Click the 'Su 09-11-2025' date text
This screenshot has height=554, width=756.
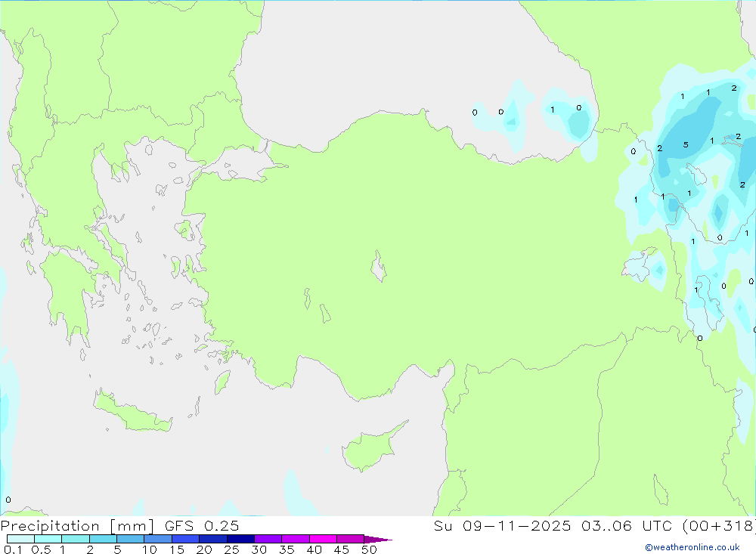click(x=502, y=526)
